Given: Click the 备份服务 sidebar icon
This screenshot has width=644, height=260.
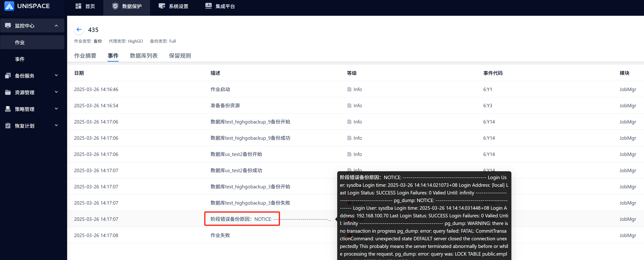Looking at the screenshot, I should (8, 76).
